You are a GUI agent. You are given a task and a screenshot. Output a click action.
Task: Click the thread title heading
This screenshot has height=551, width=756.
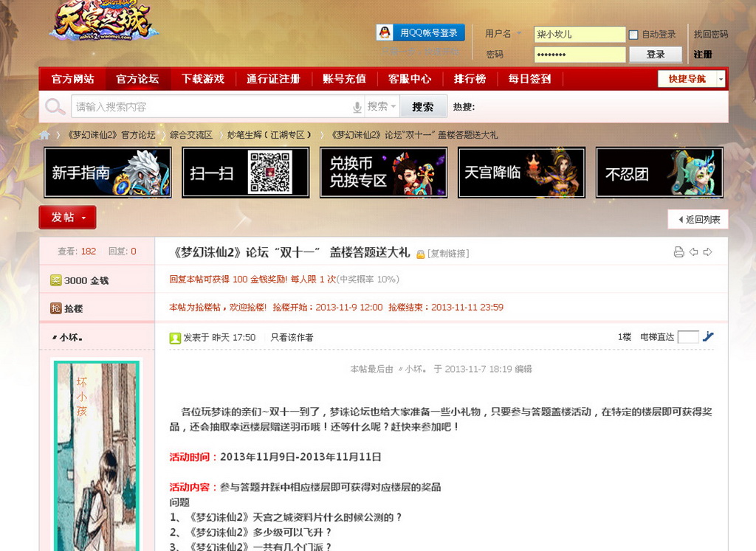291,252
